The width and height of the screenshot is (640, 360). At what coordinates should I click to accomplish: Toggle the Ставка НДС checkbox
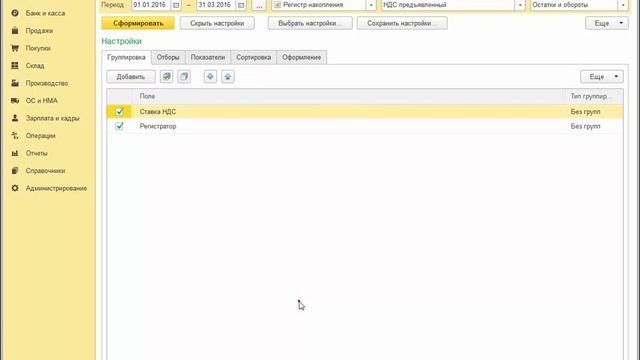pyautogui.click(x=120, y=111)
